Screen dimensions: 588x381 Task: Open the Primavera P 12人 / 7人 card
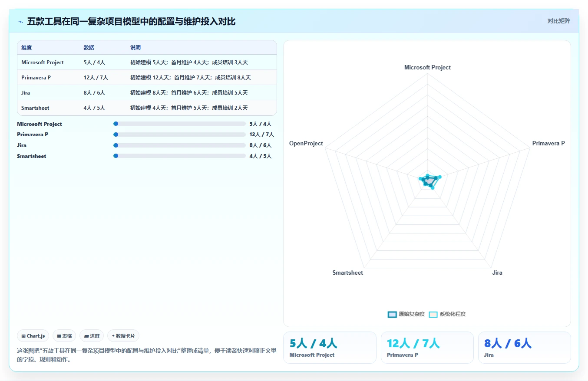[x=427, y=348]
